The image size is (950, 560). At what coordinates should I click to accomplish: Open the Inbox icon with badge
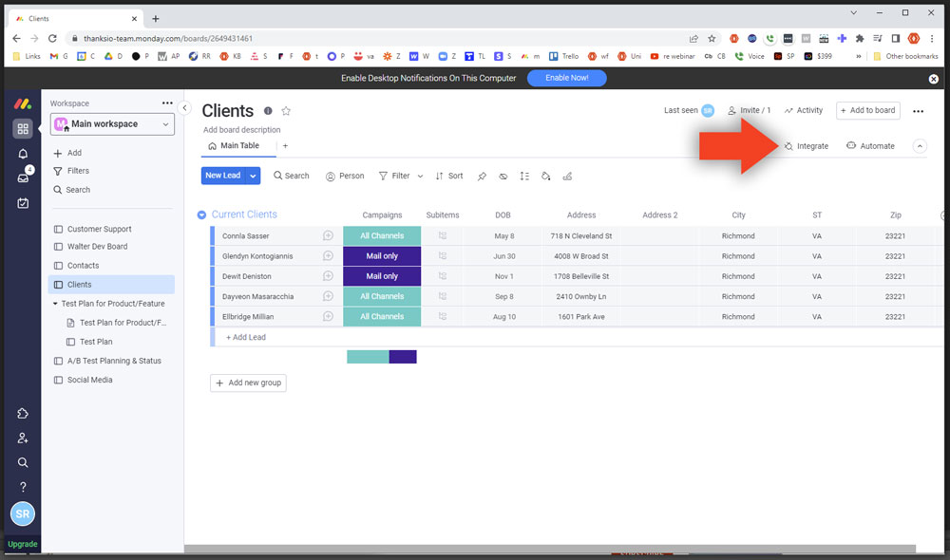(x=23, y=177)
